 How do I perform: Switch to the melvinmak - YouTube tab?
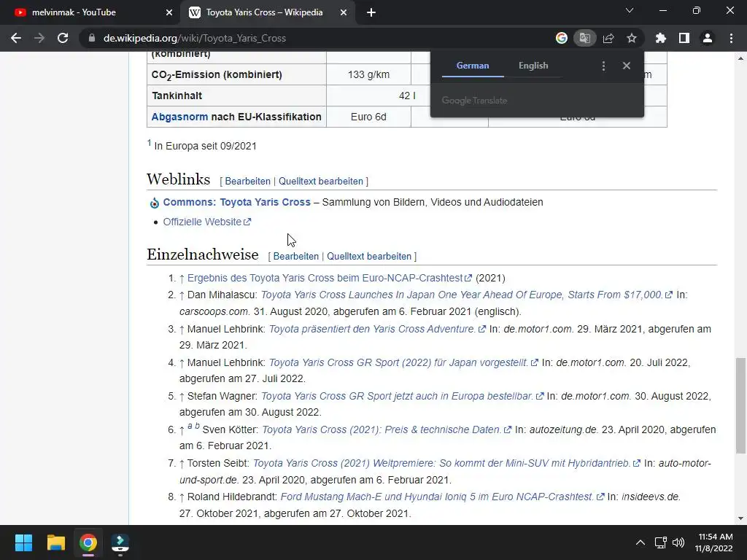[89, 12]
